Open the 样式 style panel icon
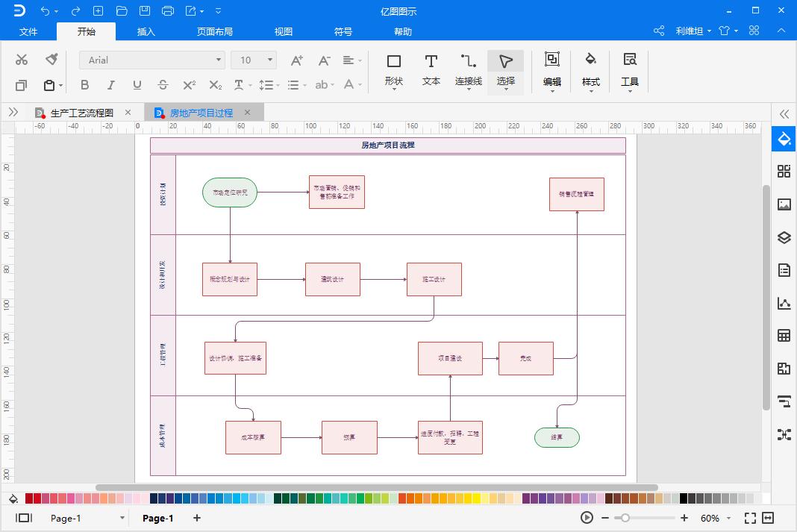Screen dimensions: 797x532 pos(591,71)
